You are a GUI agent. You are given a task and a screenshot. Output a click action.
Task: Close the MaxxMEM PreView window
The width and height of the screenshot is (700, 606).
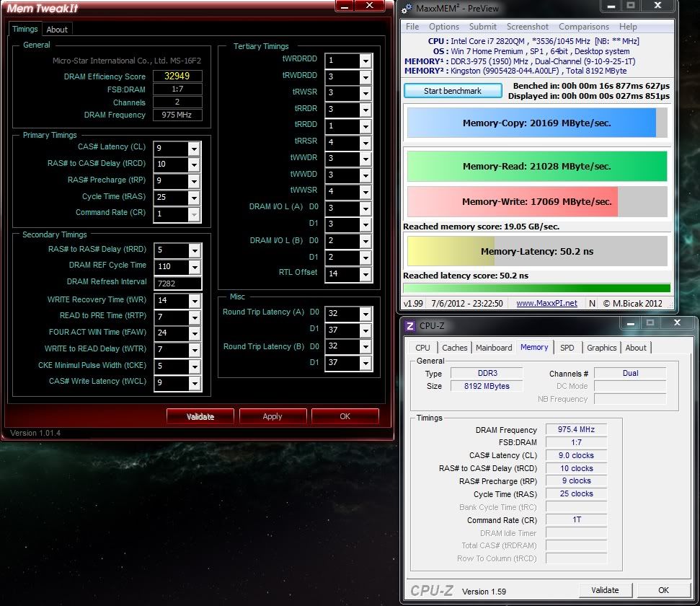tap(657, 5)
